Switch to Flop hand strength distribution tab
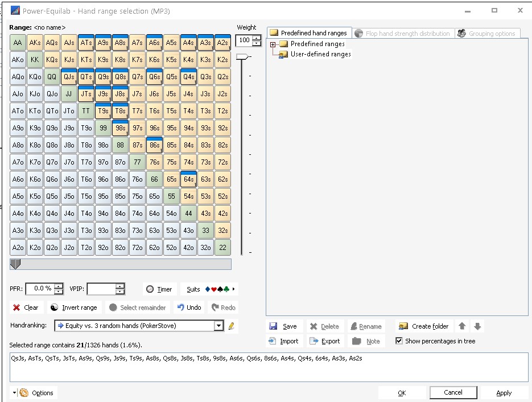Screen dimensions: 532x402 (x=403, y=33)
